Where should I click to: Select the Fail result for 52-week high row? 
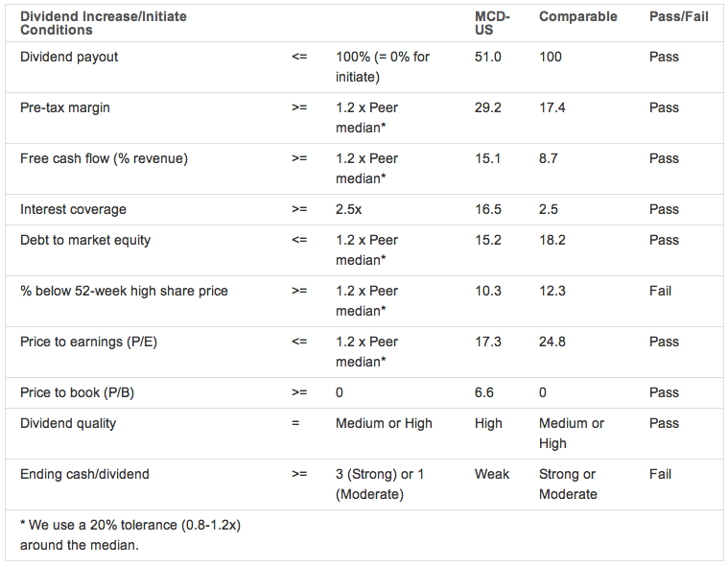[x=661, y=291]
